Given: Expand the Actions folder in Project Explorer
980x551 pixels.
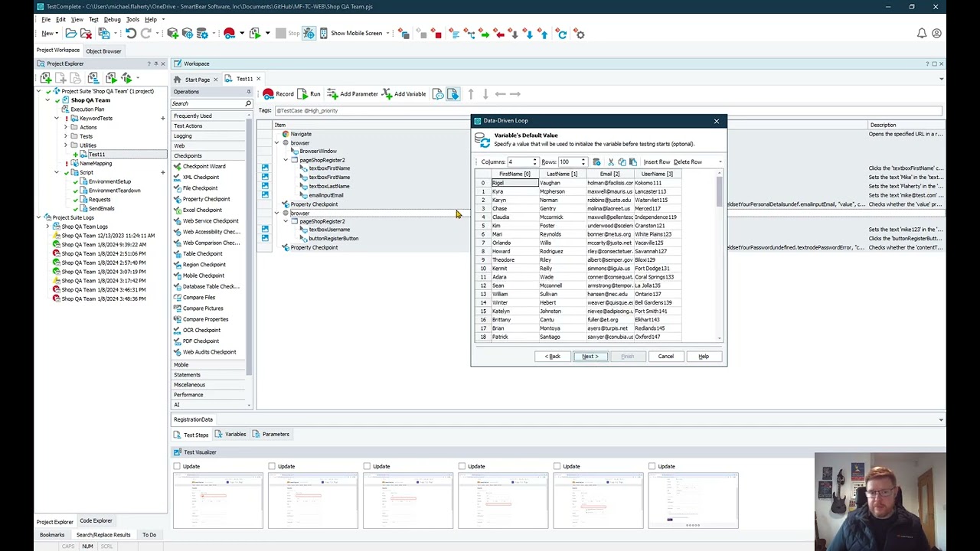Looking at the screenshot, I should tap(66, 127).
